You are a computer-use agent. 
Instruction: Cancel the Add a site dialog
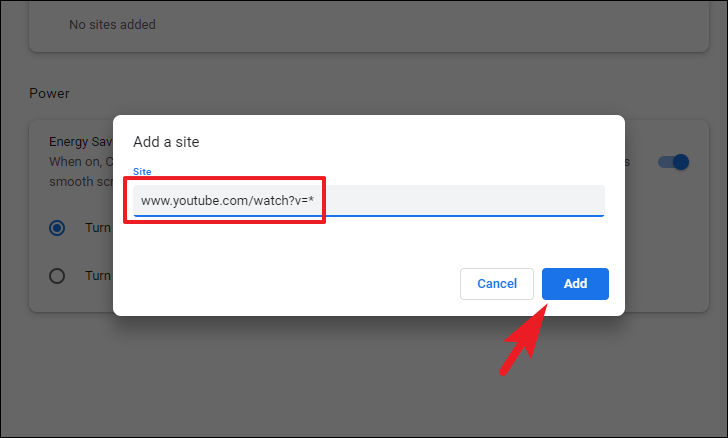coord(497,283)
